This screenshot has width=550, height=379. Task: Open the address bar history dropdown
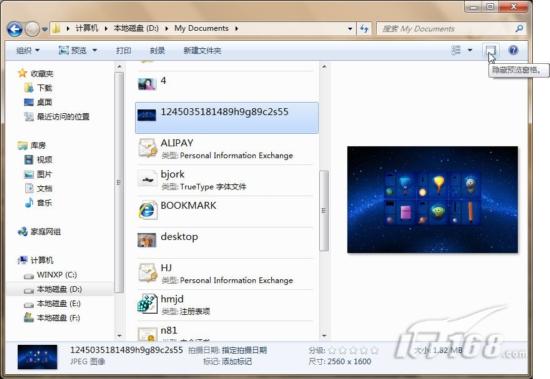coord(350,29)
